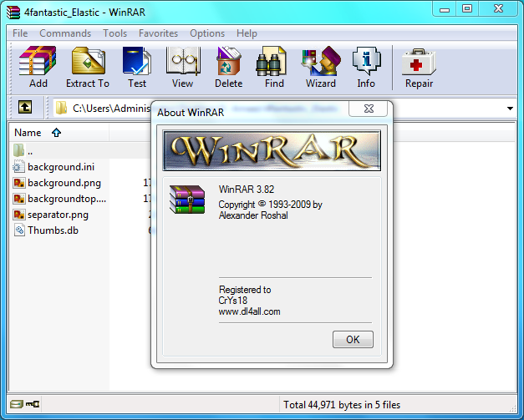Click the CrYs18 registration name
Image resolution: width=524 pixels, height=420 pixels.
tap(232, 301)
